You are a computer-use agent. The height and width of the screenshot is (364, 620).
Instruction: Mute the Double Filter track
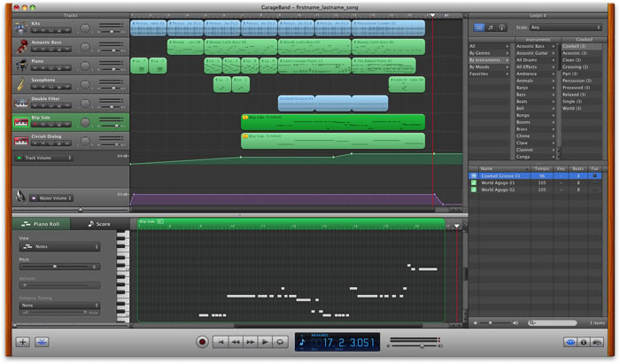point(43,105)
